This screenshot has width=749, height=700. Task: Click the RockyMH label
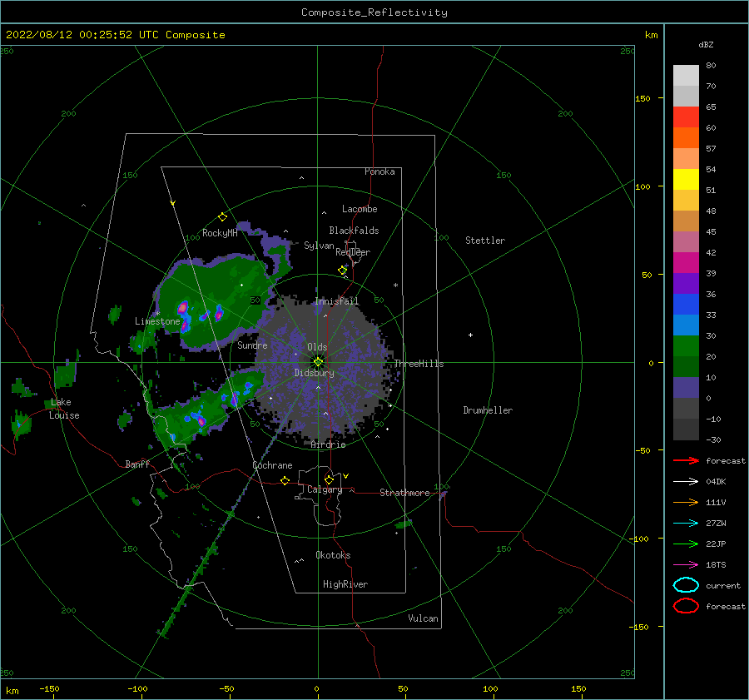coord(220,233)
